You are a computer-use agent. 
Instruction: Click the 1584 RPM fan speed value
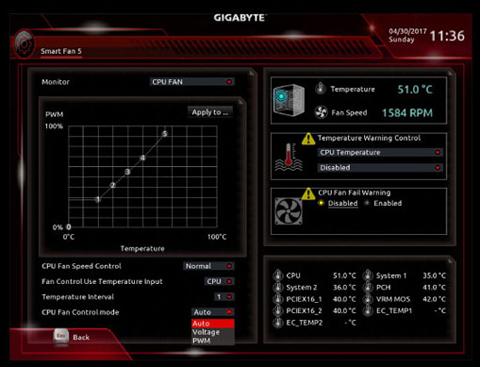(x=407, y=113)
